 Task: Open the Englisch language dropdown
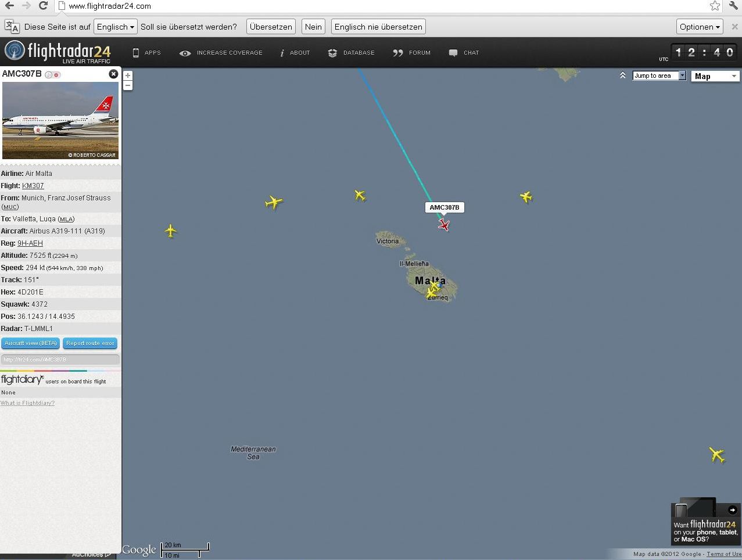click(x=115, y=27)
